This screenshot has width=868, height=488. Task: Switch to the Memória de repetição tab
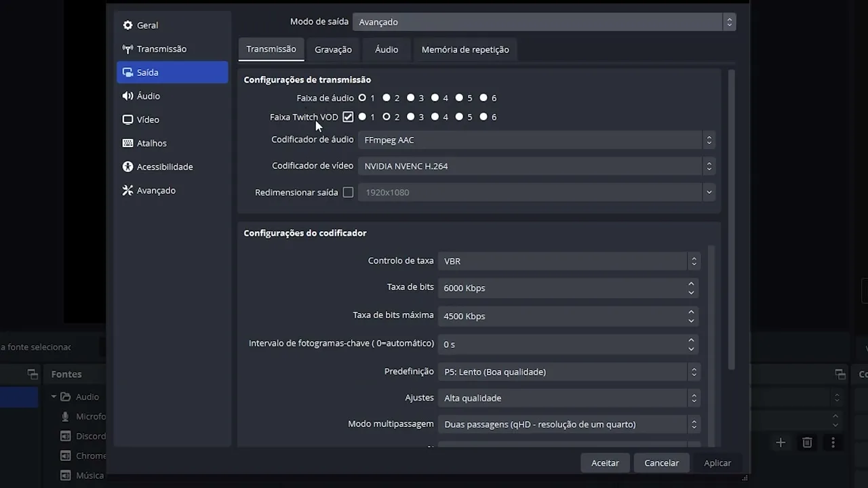coord(465,49)
